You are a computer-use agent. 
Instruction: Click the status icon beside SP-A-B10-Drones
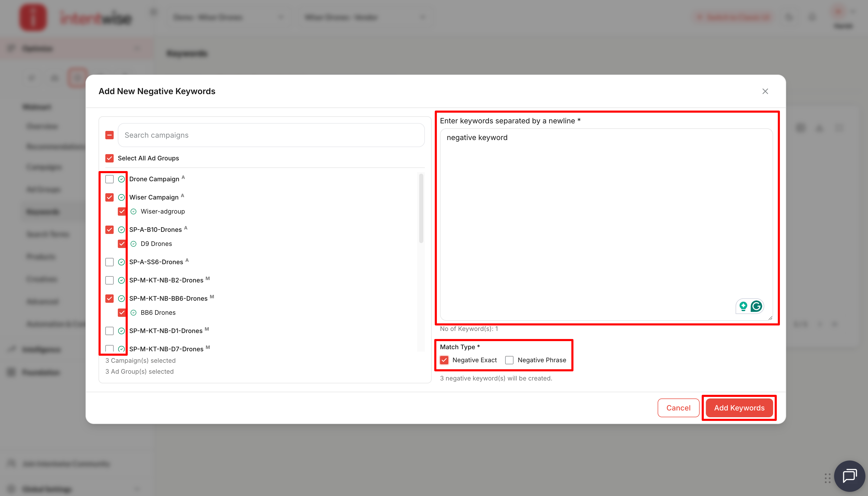coord(121,230)
